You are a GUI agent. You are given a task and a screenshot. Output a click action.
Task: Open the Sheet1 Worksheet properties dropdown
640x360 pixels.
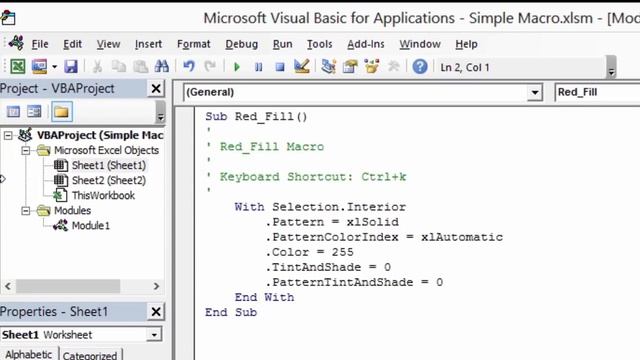click(x=154, y=335)
